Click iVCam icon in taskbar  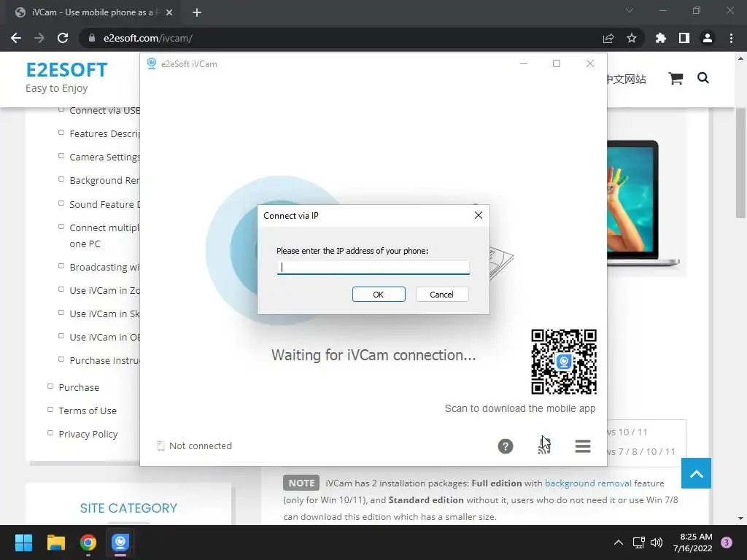tap(120, 542)
